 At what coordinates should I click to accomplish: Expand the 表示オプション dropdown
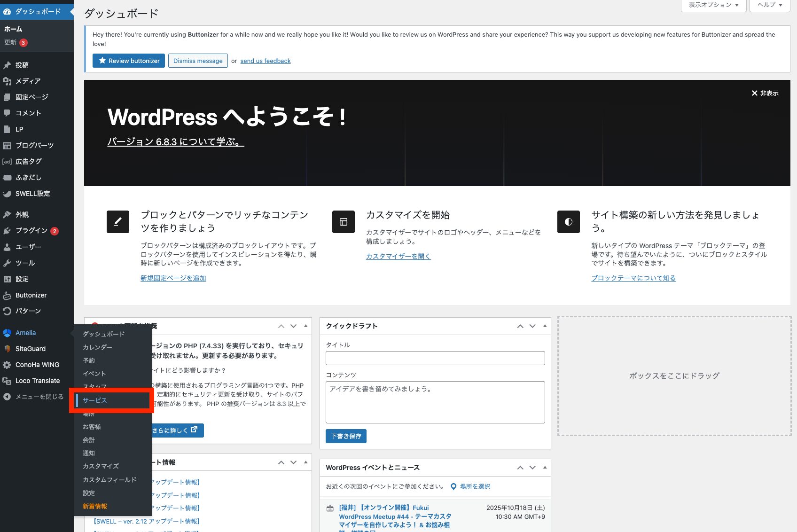pyautogui.click(x=713, y=5)
